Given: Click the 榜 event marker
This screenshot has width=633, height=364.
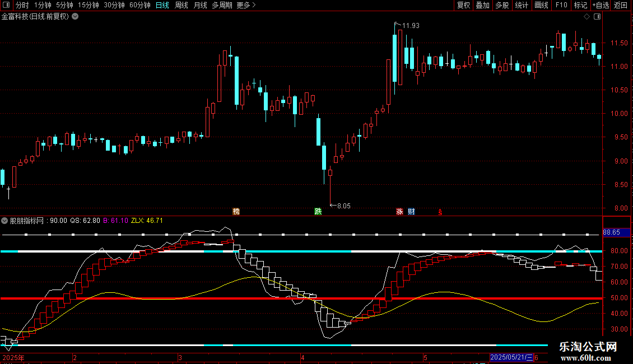Looking at the screenshot, I should 236,212.
